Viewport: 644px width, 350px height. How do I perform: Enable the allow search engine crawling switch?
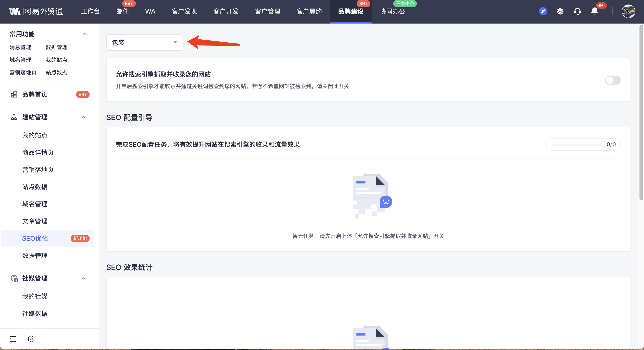613,80
